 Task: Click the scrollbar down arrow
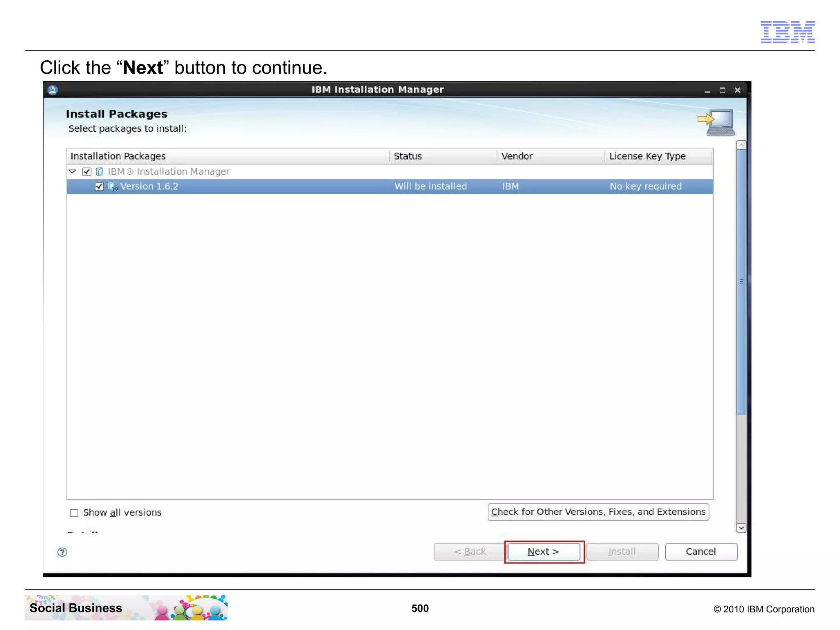pos(741,528)
